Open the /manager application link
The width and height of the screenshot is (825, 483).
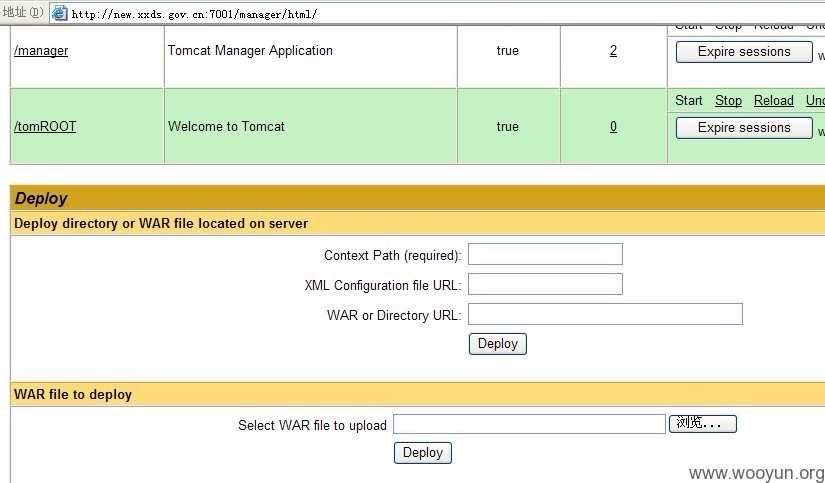[41, 51]
